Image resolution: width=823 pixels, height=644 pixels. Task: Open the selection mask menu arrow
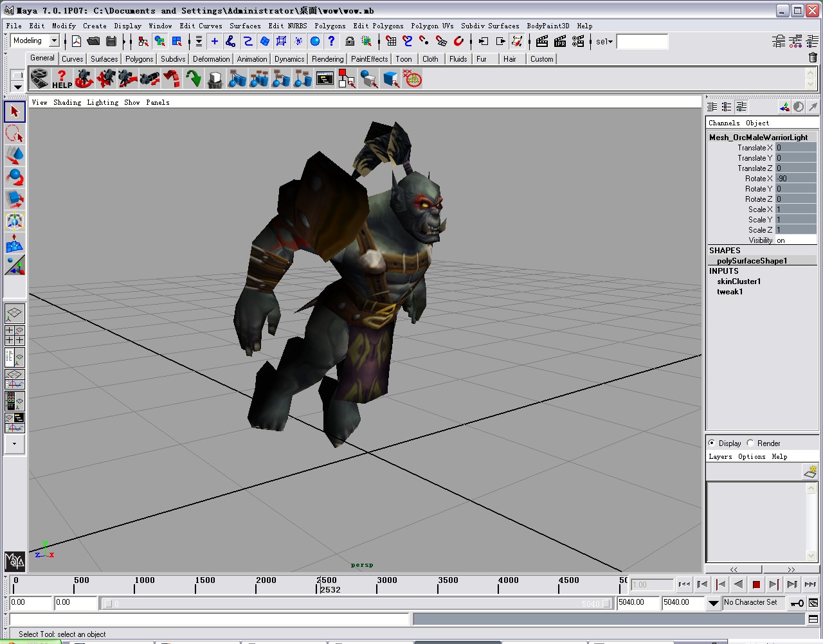tap(199, 41)
